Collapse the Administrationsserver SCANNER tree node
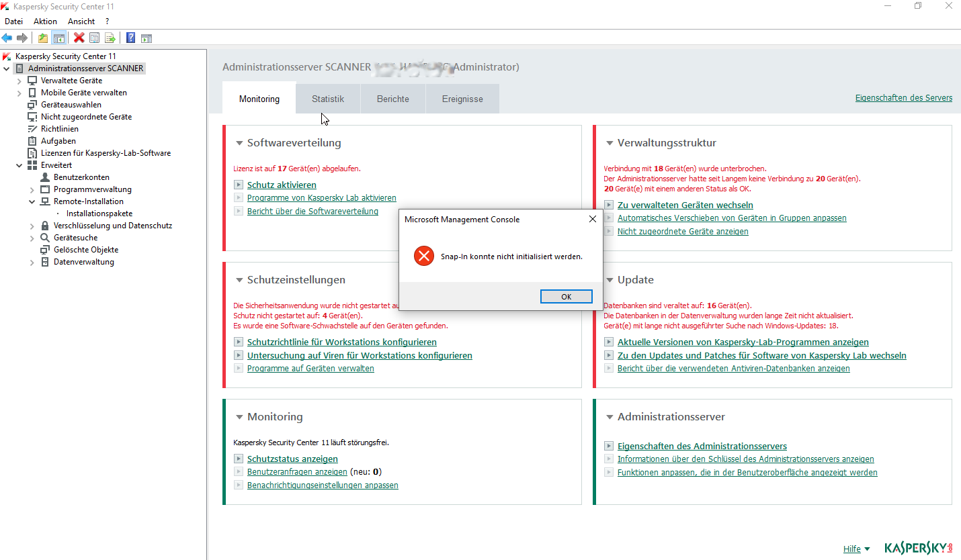Screen dimensions: 961x560 tap(7, 68)
